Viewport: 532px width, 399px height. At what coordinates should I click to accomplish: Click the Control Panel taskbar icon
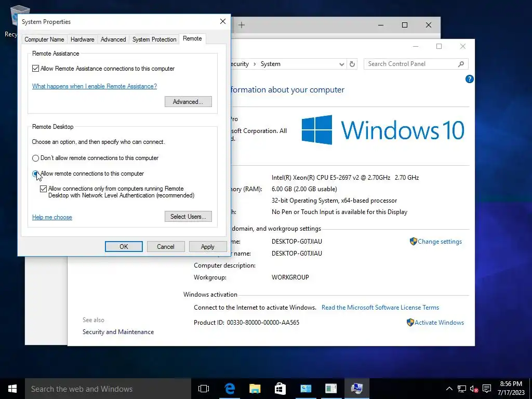point(305,389)
